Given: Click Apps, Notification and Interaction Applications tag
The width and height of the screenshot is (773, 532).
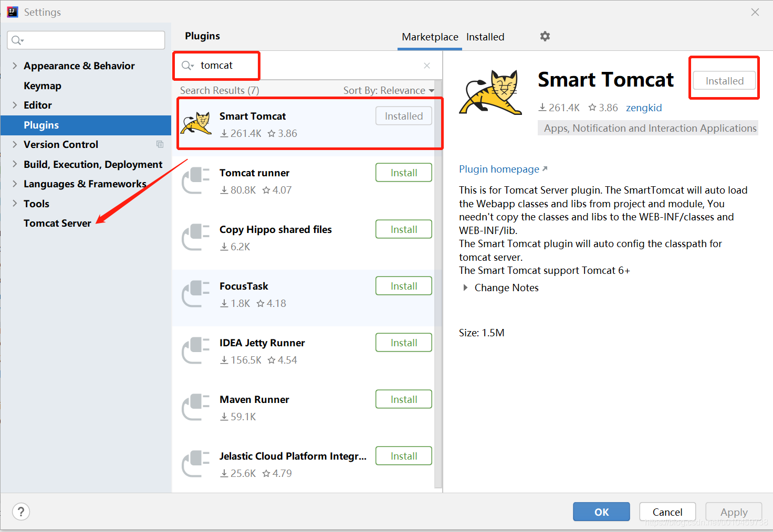Looking at the screenshot, I should [648, 128].
